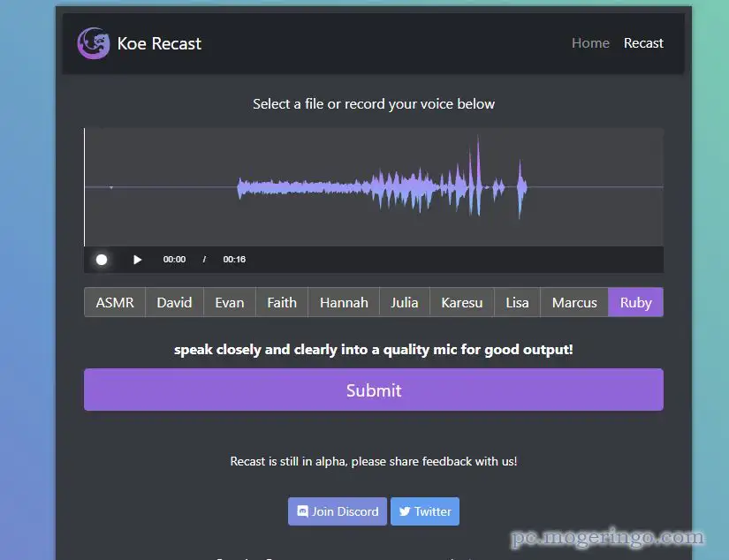Choose the Karesu voice
This screenshot has height=560, width=729.
point(462,302)
